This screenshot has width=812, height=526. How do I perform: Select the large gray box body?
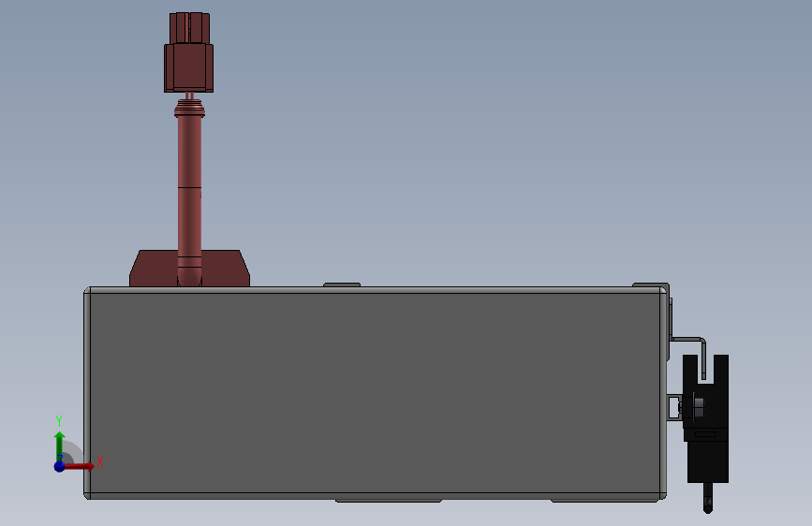[376, 393]
